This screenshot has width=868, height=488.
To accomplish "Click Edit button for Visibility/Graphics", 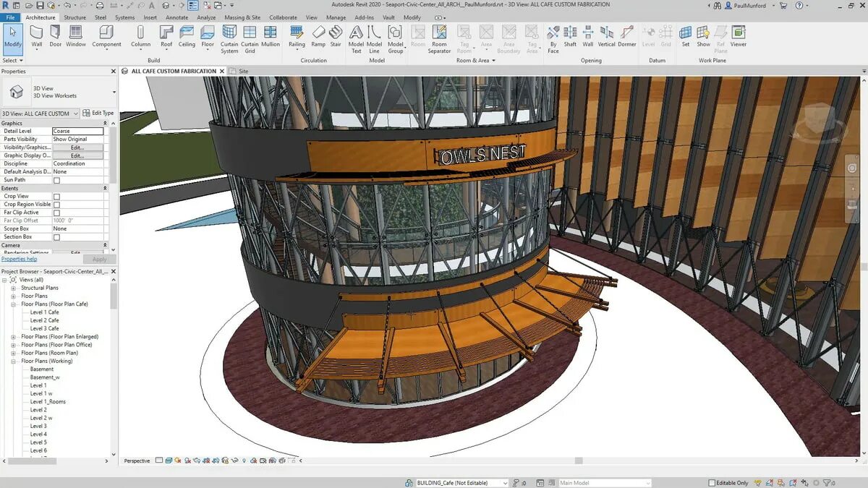I will tap(77, 147).
